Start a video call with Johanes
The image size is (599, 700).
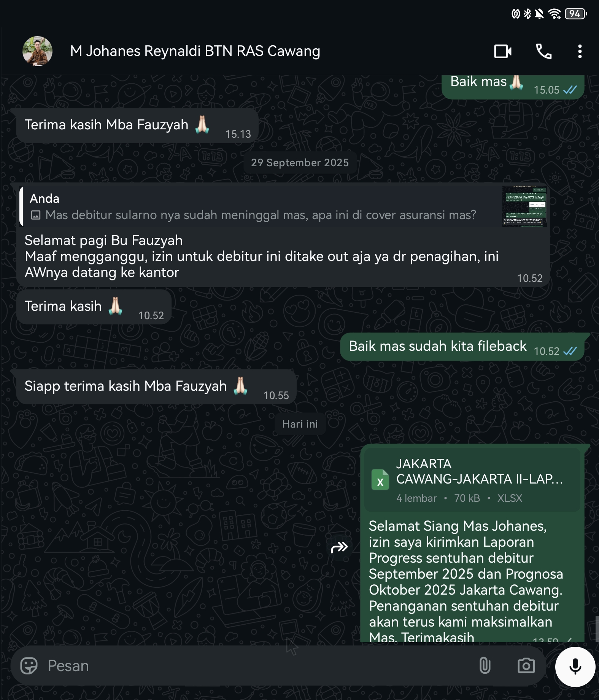[x=502, y=51]
